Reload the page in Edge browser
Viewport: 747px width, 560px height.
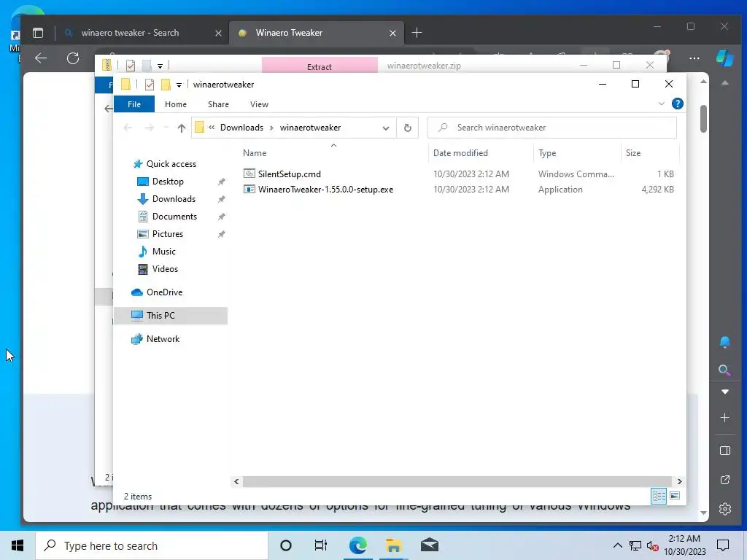[x=73, y=58]
